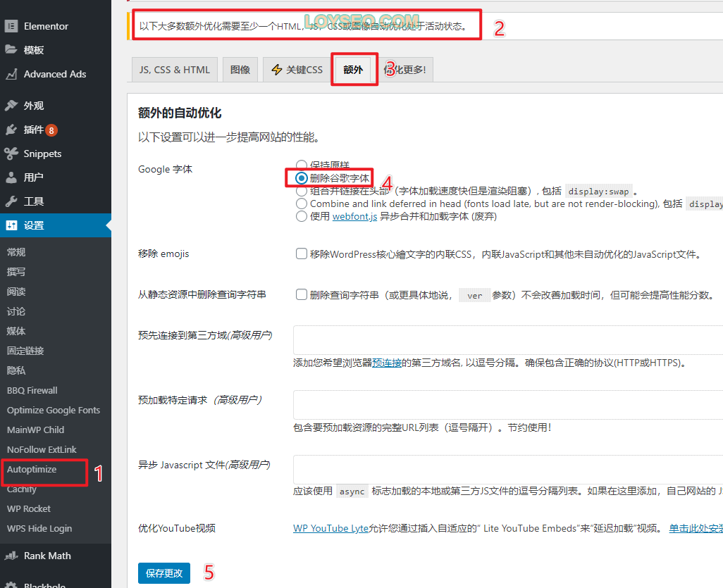Click the Advanced Ads chart icon
723x588 pixels.
[11, 74]
